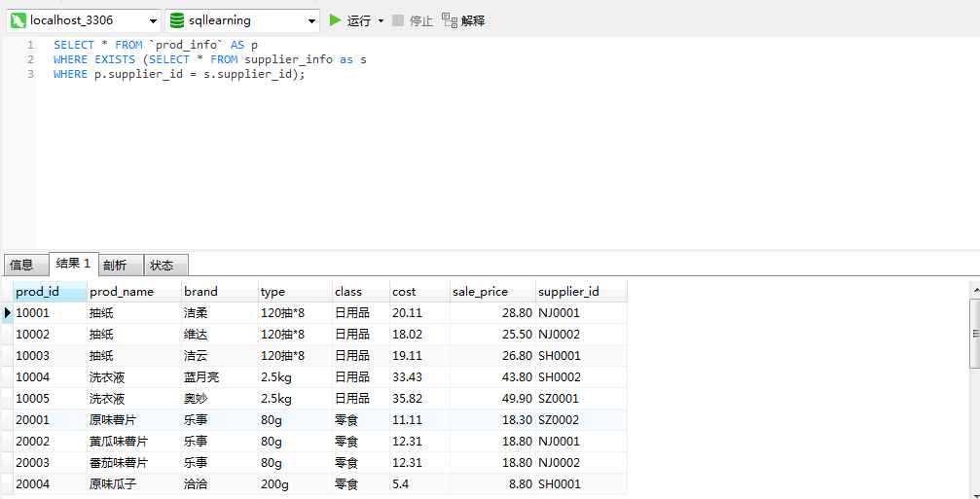
Task: Click the localhost_3306 connection icon
Action: pos(18,20)
